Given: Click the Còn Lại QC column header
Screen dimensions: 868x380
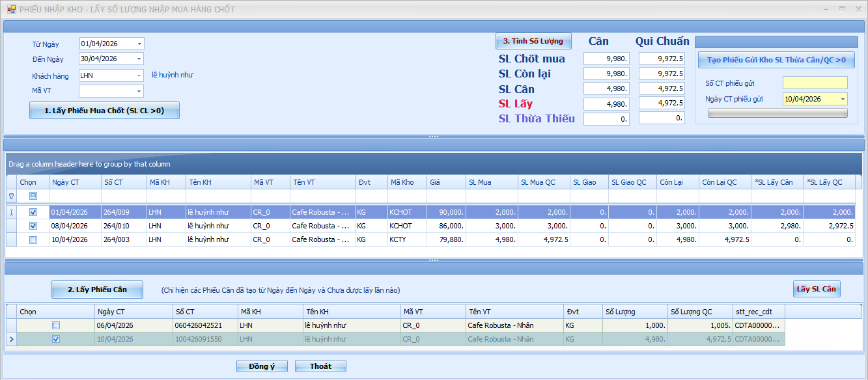Looking at the screenshot, I should pyautogui.click(x=724, y=182).
